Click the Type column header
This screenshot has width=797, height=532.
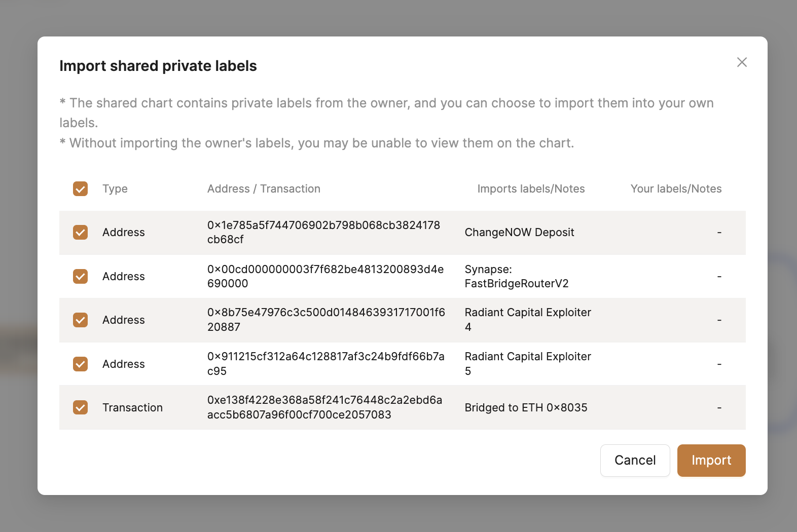[115, 189]
